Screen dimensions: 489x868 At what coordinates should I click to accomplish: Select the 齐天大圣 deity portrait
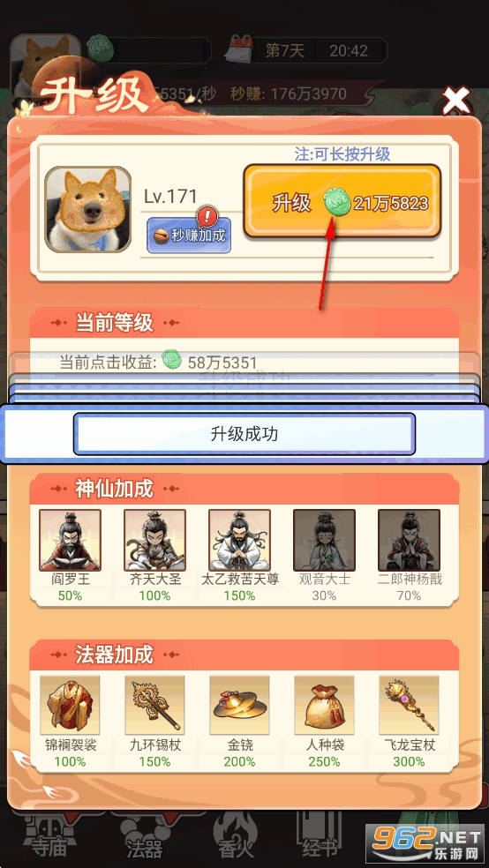coord(154,540)
